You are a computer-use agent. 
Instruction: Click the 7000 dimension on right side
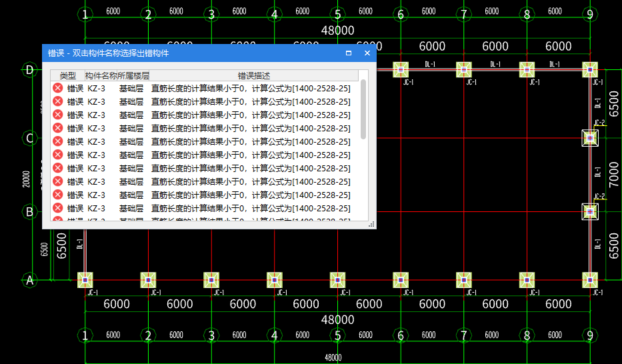(614, 175)
